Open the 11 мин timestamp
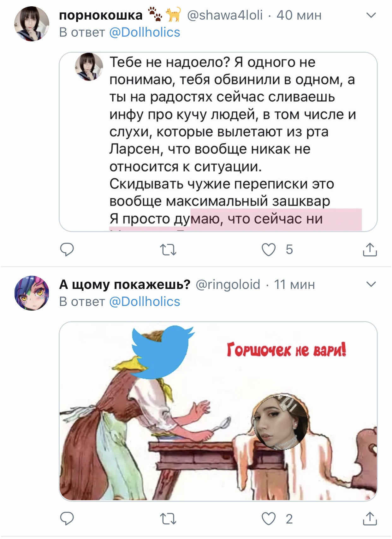Viewport: 392px width, 539px height. pyautogui.click(x=294, y=284)
